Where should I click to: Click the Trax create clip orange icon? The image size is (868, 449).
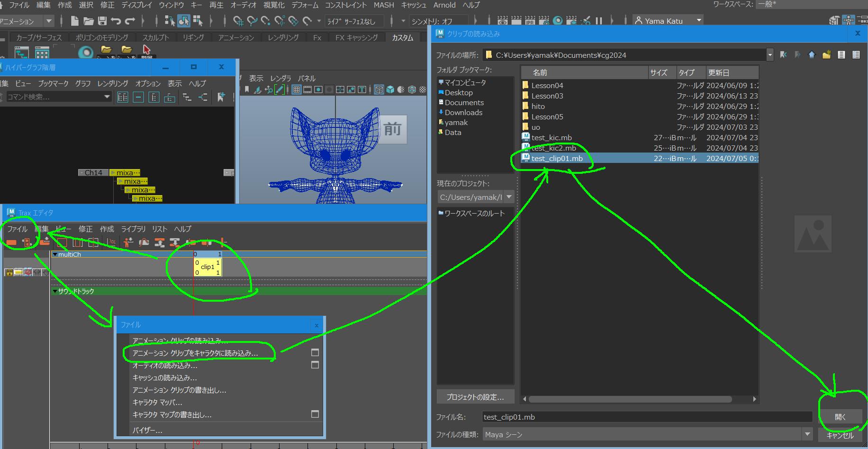coord(11,242)
